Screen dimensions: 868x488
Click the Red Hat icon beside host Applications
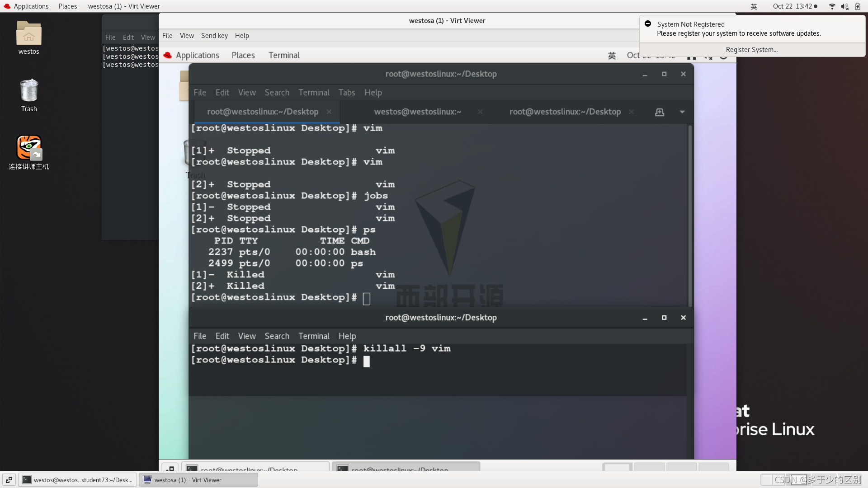[7, 6]
